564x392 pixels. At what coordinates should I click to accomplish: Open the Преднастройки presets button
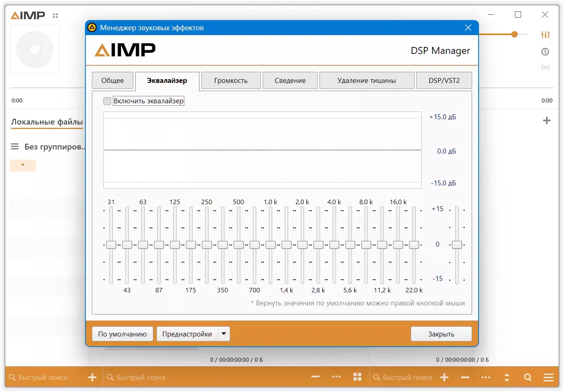(187, 334)
